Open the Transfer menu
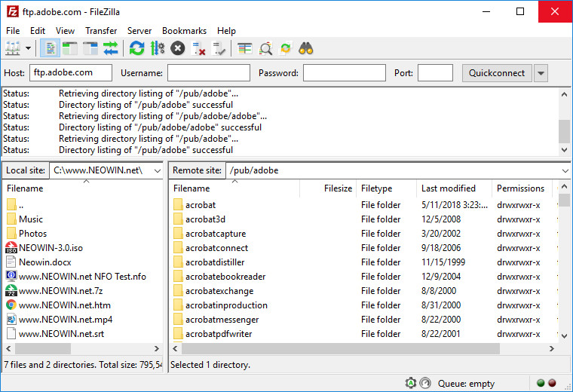Image resolution: width=573 pixels, height=392 pixels. (x=101, y=31)
